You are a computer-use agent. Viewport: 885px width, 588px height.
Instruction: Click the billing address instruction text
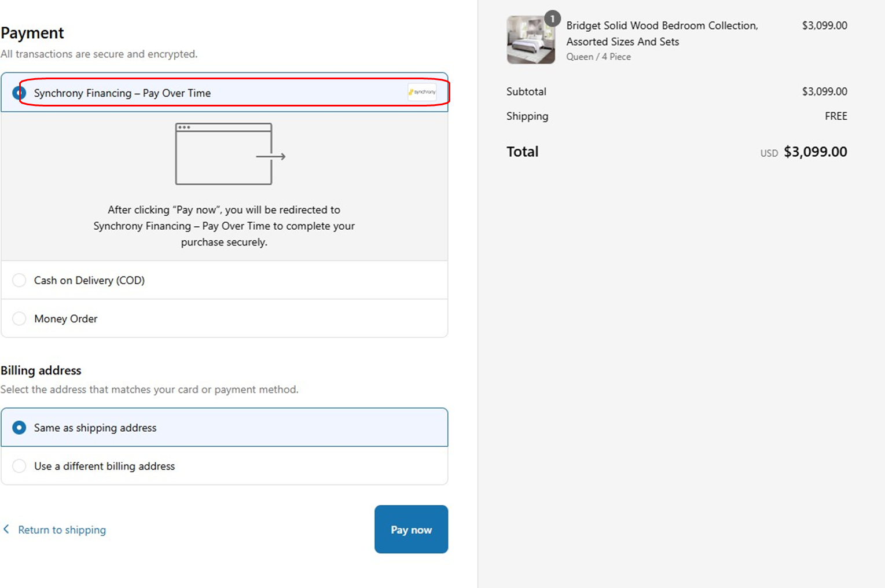pos(149,389)
